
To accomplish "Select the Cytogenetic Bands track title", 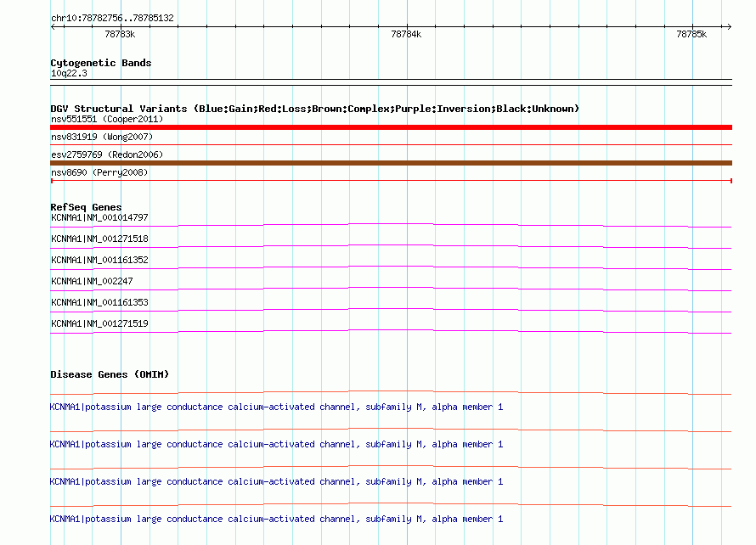I will pyautogui.click(x=101, y=63).
